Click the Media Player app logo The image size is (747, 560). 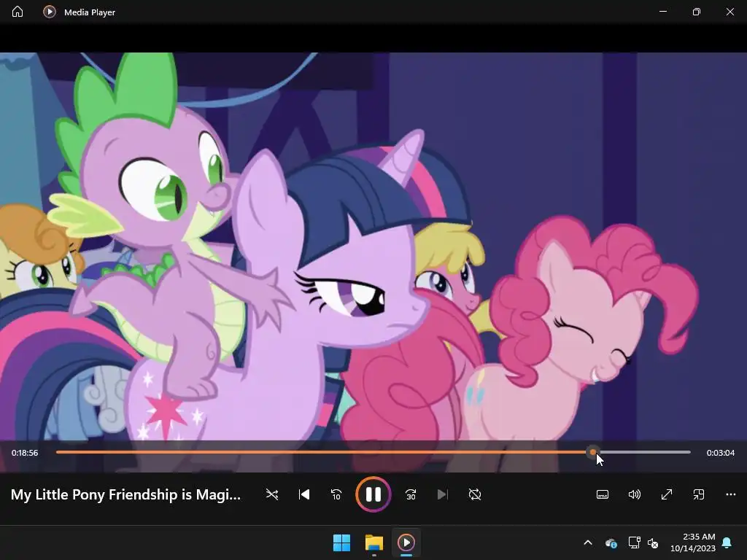click(x=50, y=12)
